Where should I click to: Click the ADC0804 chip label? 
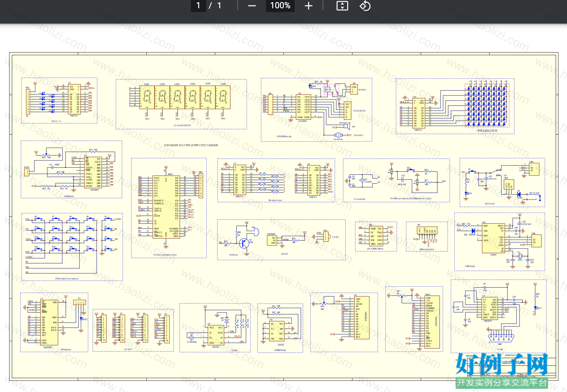point(94,190)
